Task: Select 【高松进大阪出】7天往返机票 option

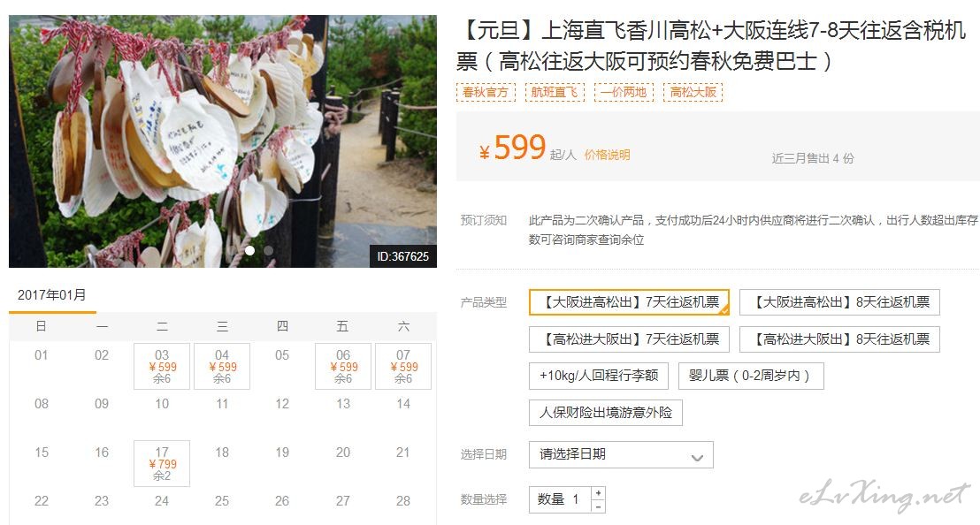Action: click(x=630, y=339)
